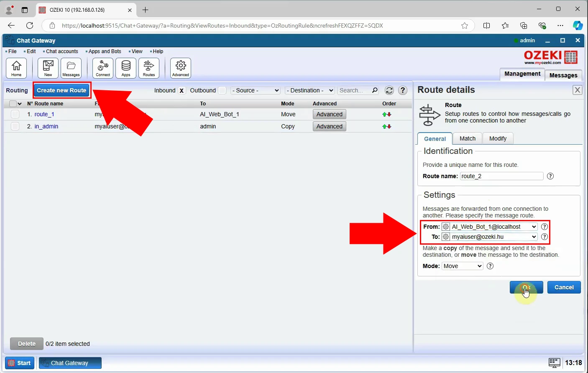Open the Connect toolbar icon
Screen dimensions: 588x373
click(103, 68)
